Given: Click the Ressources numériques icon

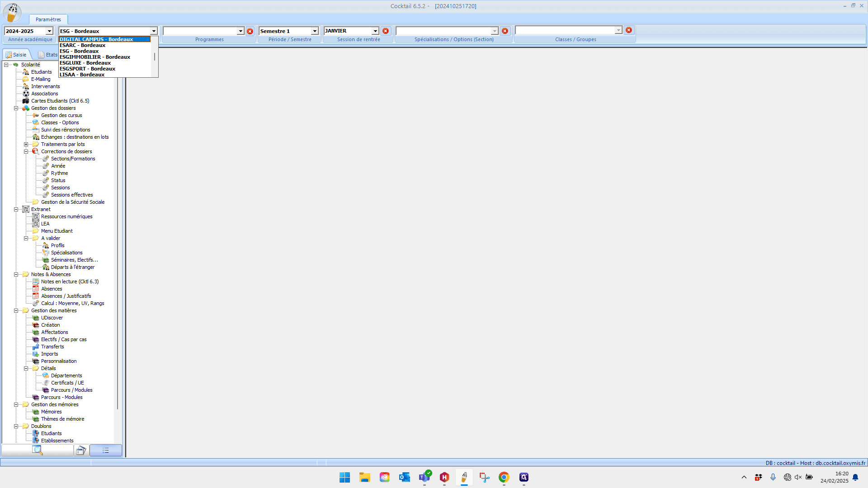Looking at the screenshot, I should point(36,216).
